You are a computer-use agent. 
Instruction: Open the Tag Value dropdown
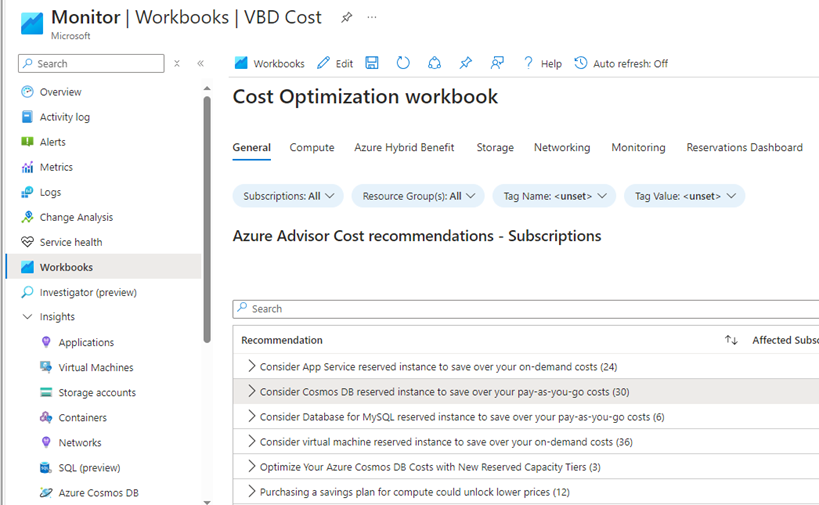tap(684, 196)
